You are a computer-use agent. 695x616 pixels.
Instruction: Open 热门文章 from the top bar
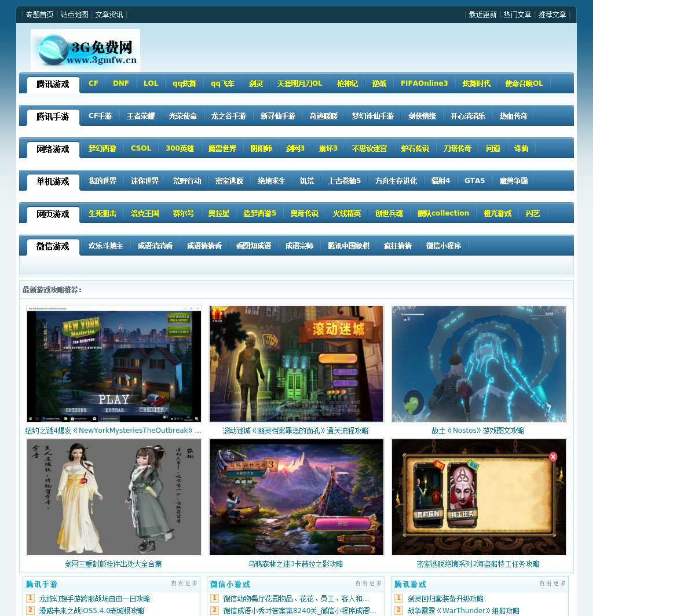coord(517,14)
